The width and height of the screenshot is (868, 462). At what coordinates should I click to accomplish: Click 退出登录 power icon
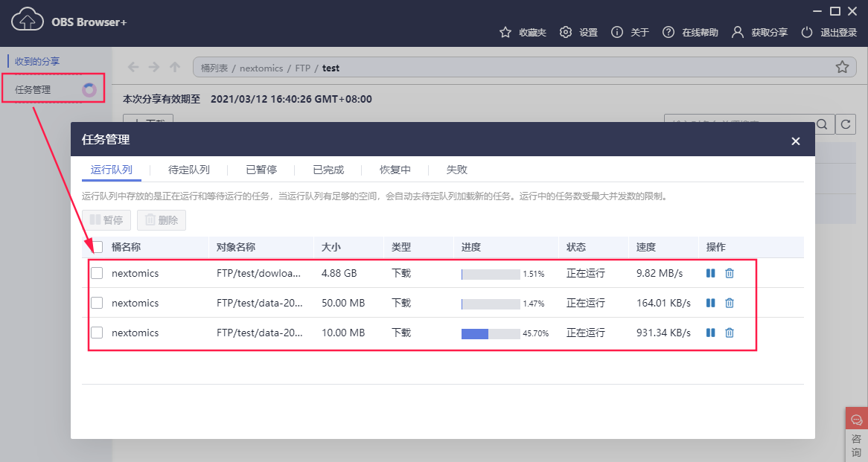[x=806, y=32]
